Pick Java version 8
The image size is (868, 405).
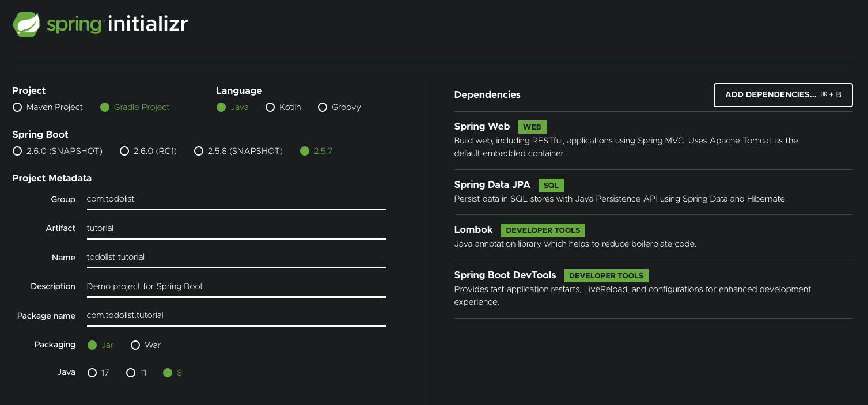(168, 373)
